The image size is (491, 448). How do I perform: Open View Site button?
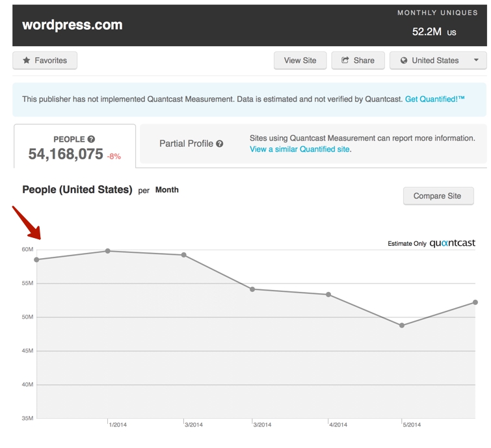[x=300, y=60]
